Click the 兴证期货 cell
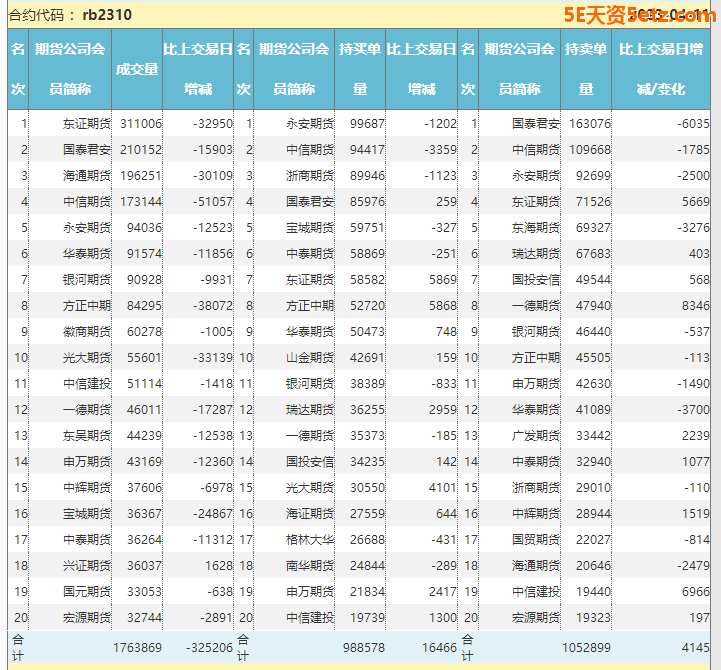The image size is (721, 670). tap(87, 565)
